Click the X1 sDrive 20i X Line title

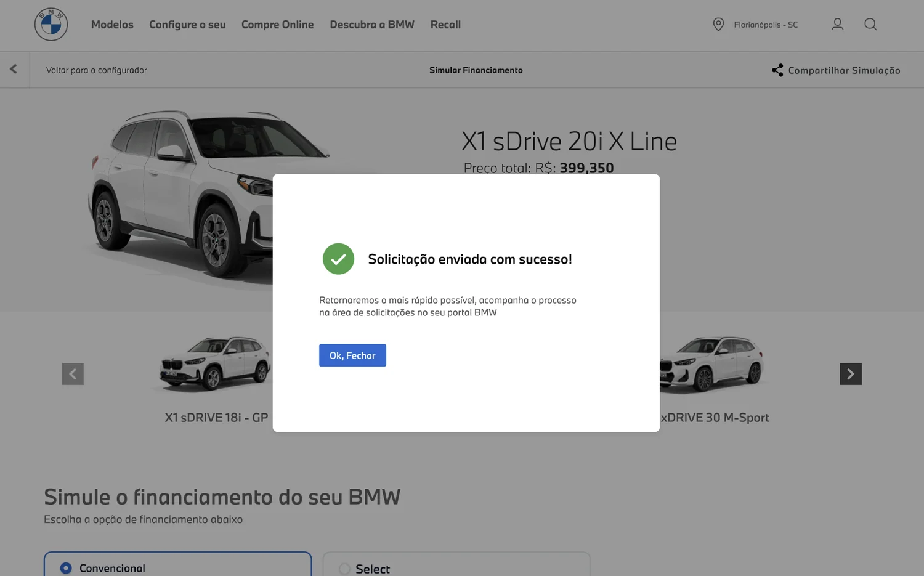point(569,141)
